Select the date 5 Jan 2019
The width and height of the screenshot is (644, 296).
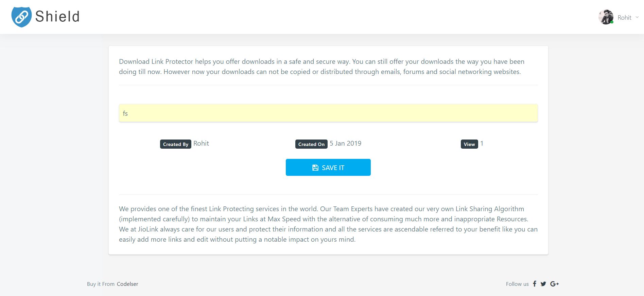[x=345, y=144]
